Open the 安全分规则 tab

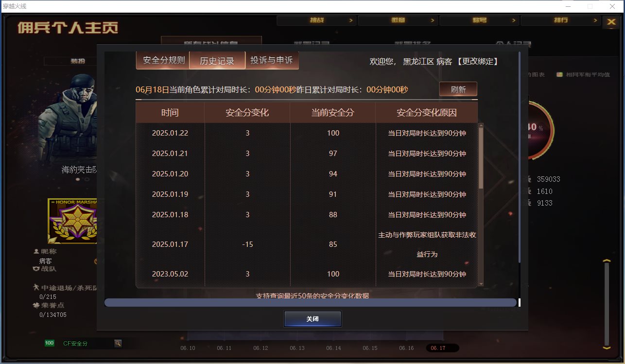[x=163, y=61]
